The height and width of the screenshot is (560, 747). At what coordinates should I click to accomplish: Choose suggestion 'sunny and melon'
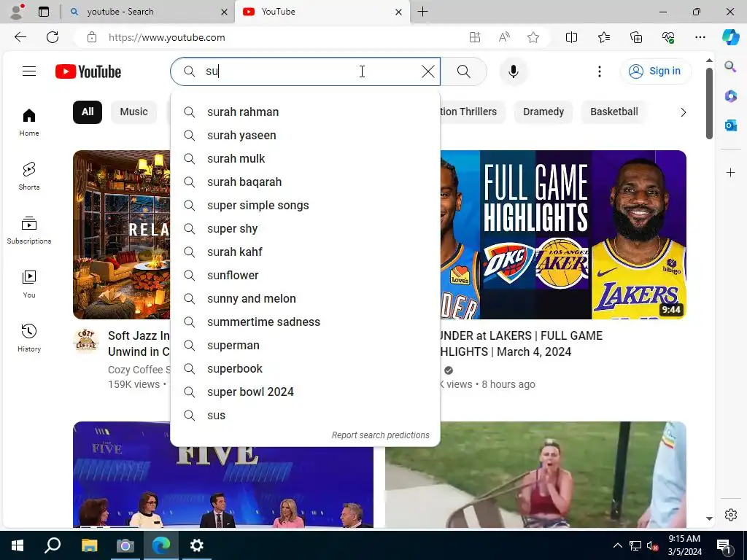pos(305,298)
